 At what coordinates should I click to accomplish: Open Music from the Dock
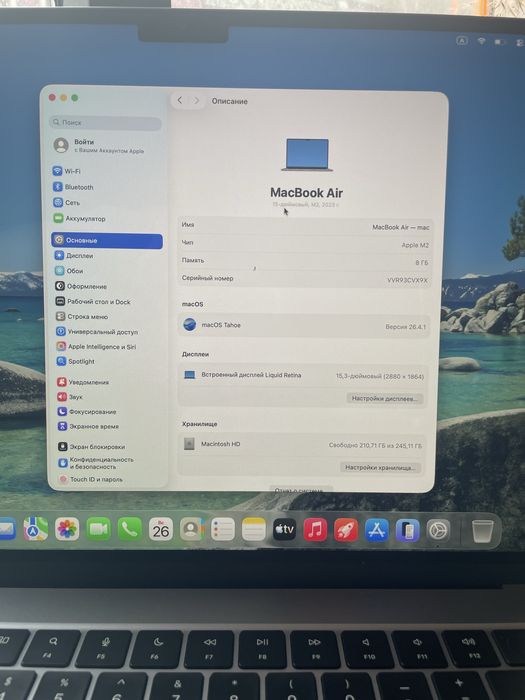click(315, 530)
